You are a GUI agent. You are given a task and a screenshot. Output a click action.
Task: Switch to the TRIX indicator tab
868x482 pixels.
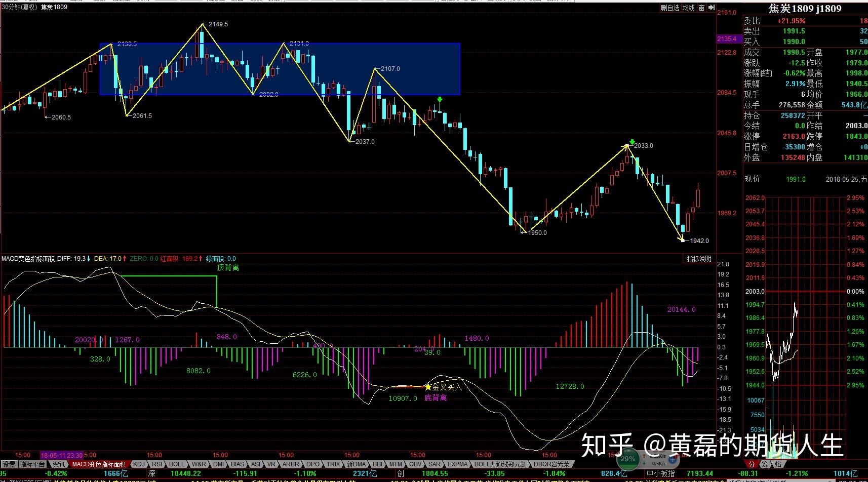[x=333, y=464]
